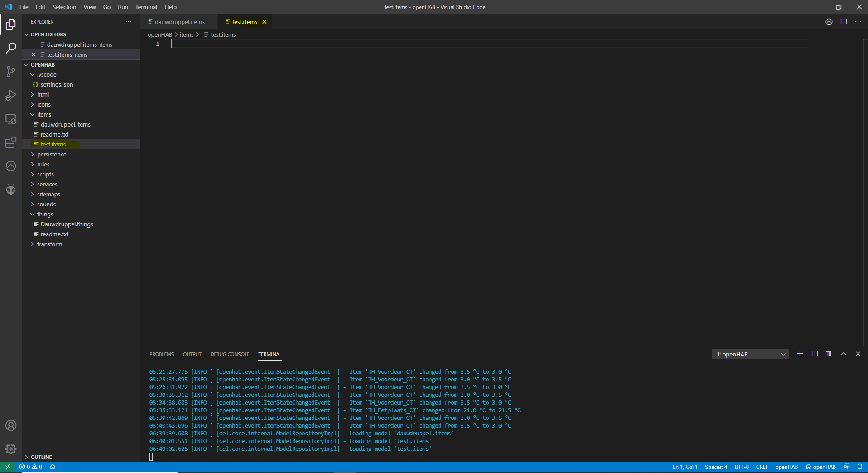The width and height of the screenshot is (868, 473).
Task: Open the Terminal menu
Action: point(146,7)
